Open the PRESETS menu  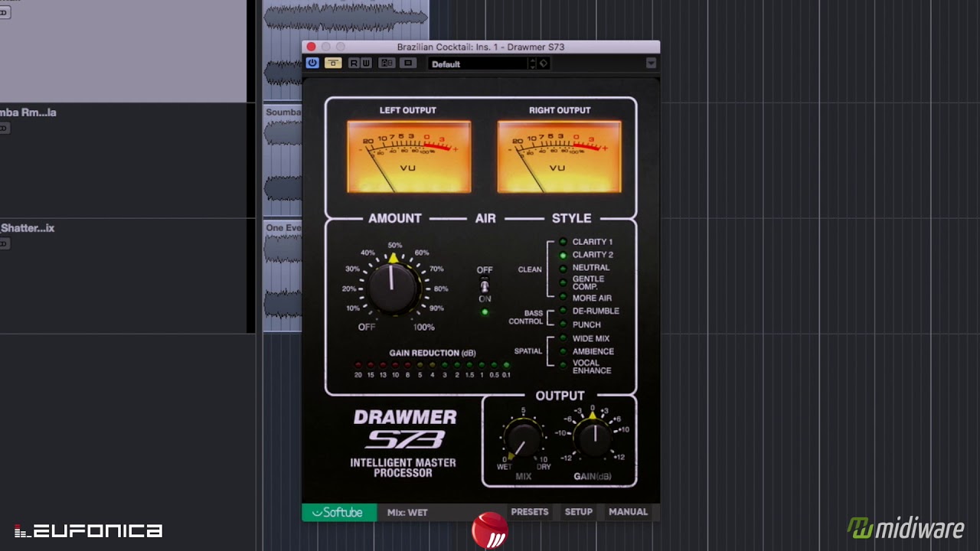point(530,512)
